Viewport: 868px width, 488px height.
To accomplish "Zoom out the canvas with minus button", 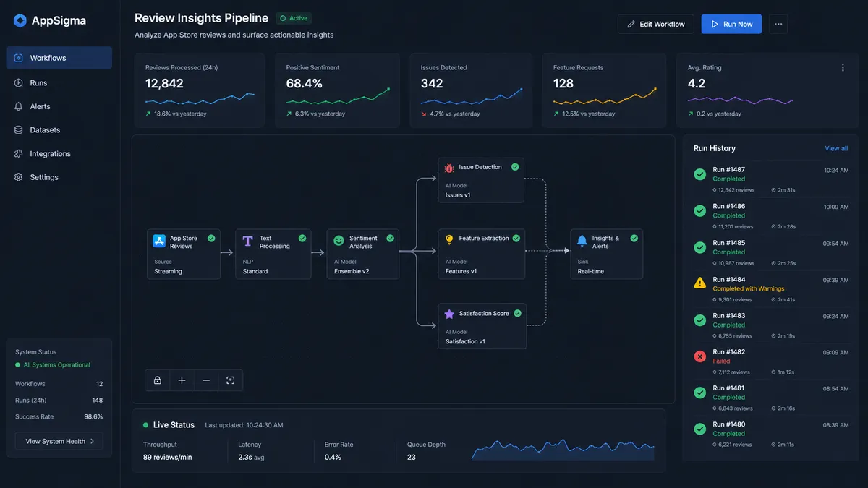I will (206, 380).
